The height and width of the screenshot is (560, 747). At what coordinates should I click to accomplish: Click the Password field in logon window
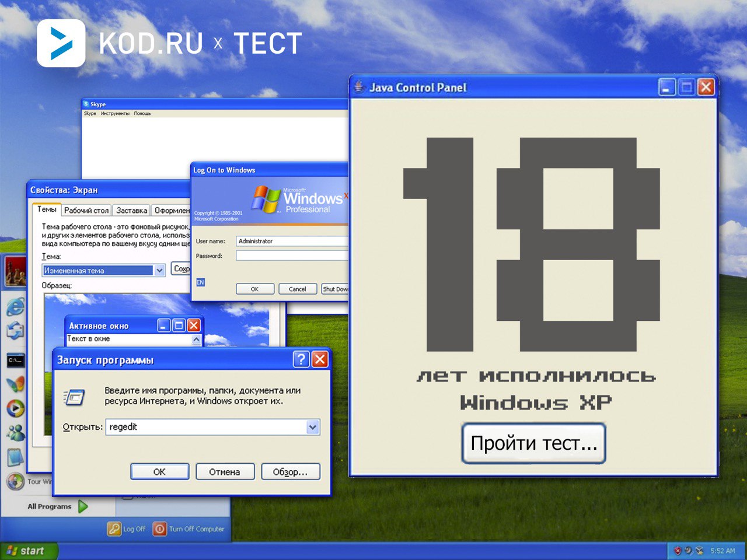(292, 256)
